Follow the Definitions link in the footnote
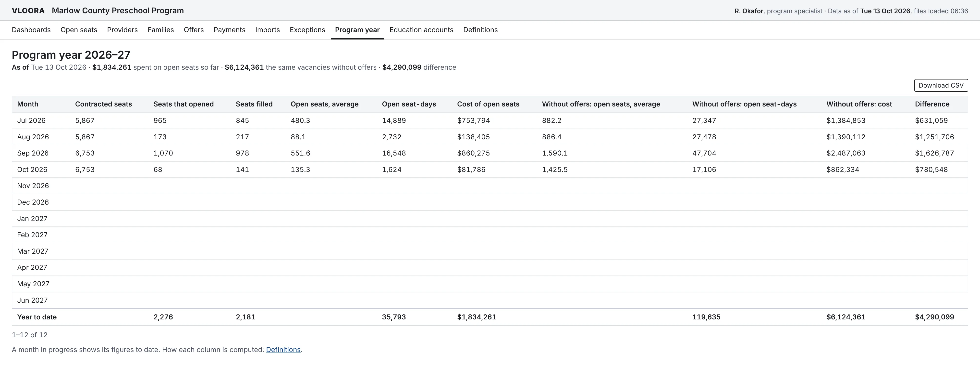This screenshot has height=367, width=980. (x=283, y=350)
